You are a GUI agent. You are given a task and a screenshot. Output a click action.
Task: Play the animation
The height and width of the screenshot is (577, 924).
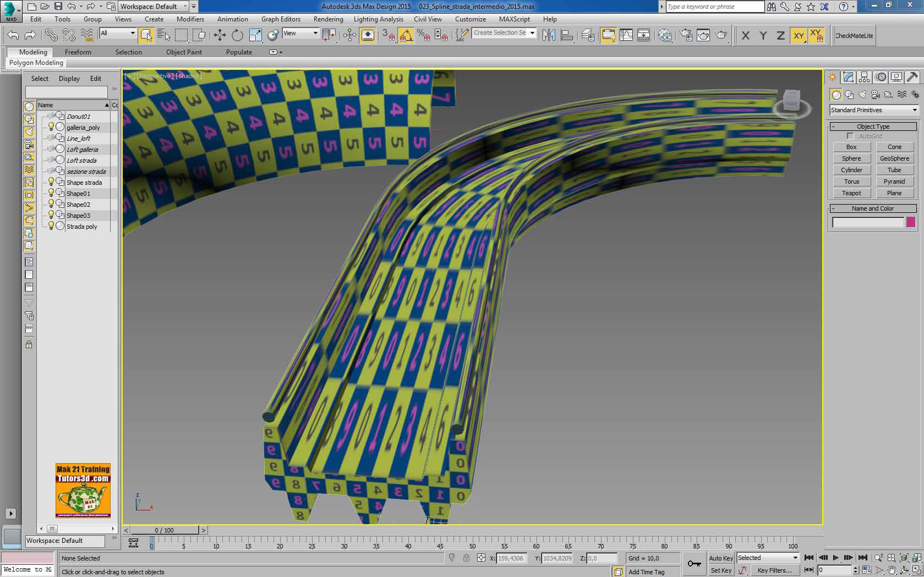835,558
